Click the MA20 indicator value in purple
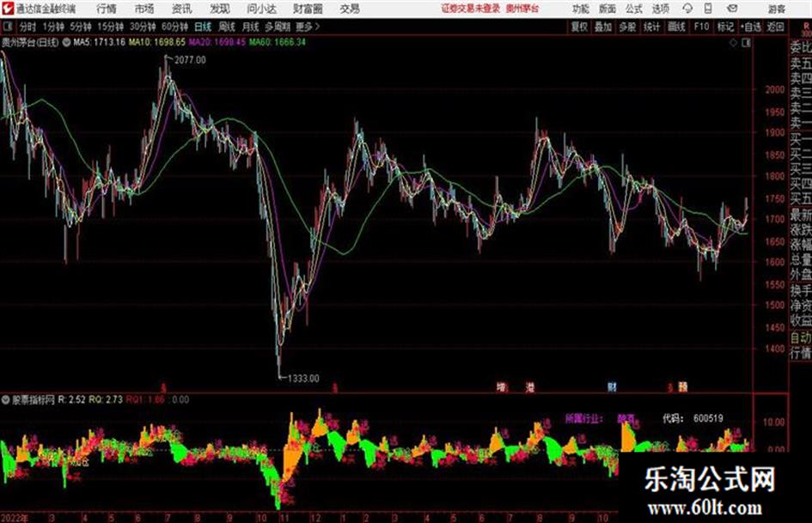The image size is (812, 523). tap(217, 42)
